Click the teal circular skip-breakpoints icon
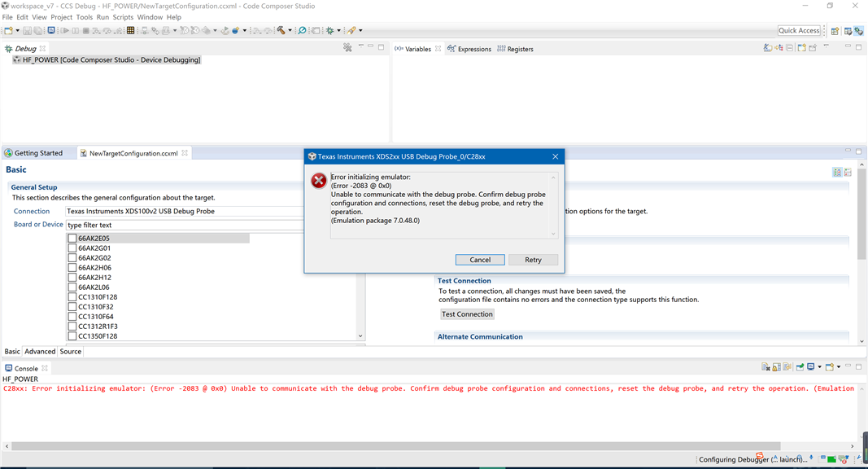The image size is (868, 469). [302, 30]
